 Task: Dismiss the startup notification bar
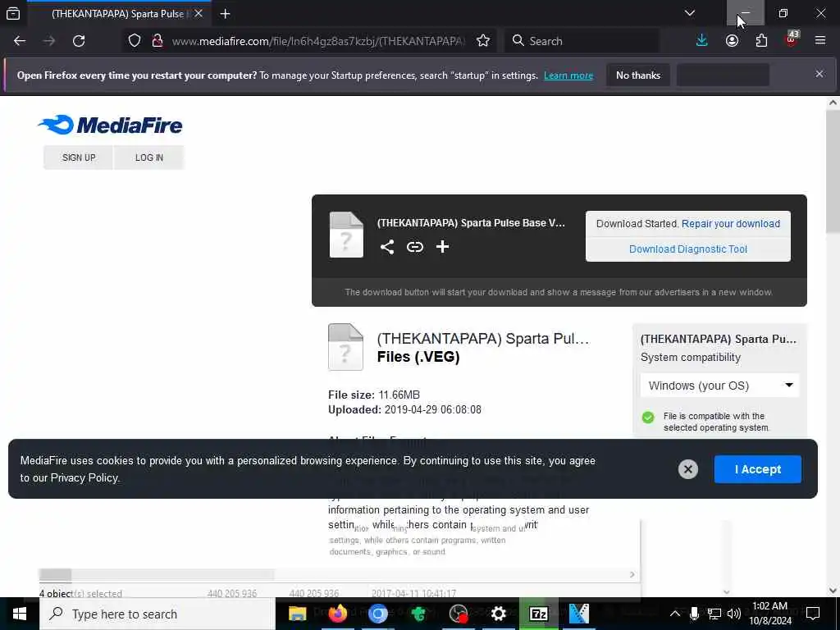pos(819,74)
